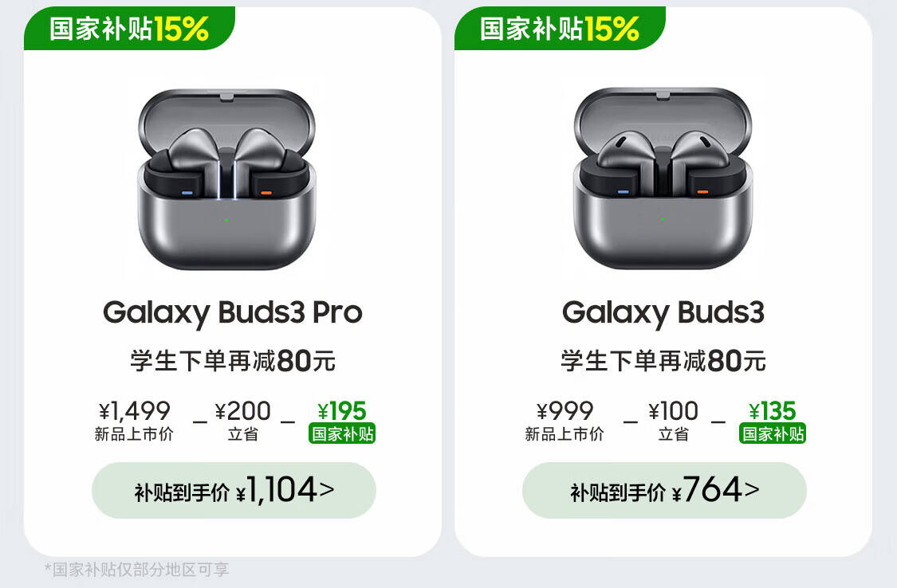This screenshot has height=588, width=897.
Task: Click the arrow after ¥764
Action: pos(752,490)
